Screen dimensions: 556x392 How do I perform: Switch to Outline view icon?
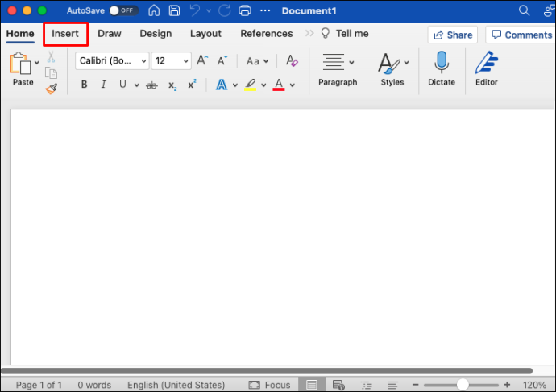(366, 385)
